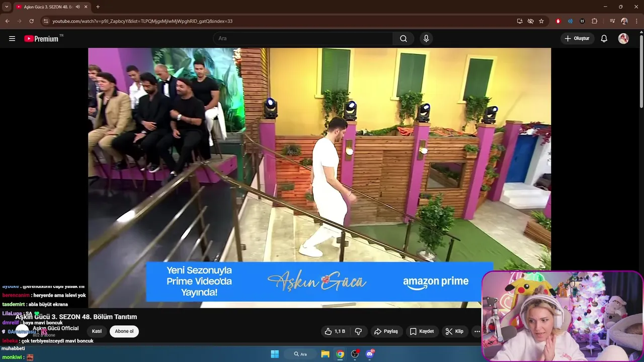Dislike the video with thumbs-down icon
Screen dimensions: 644x362
point(359,331)
